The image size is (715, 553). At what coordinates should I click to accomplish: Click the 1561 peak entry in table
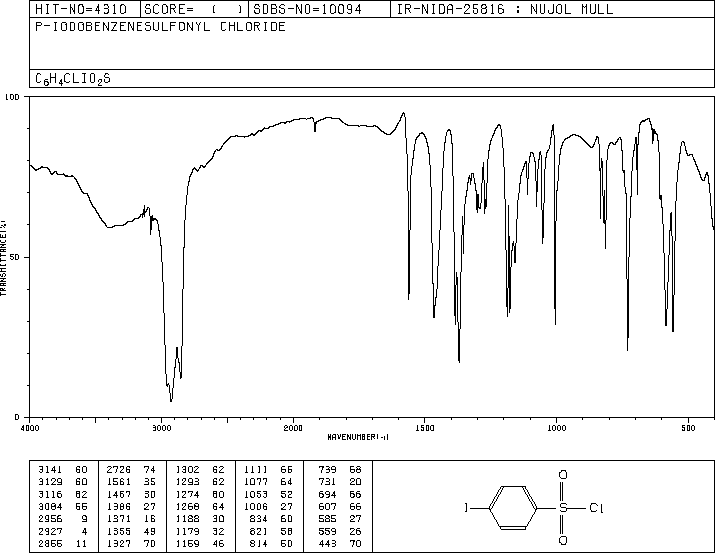[x=131, y=482]
